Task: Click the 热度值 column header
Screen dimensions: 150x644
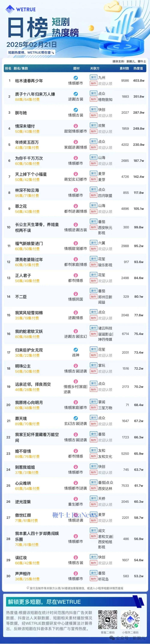Action: (138, 68)
